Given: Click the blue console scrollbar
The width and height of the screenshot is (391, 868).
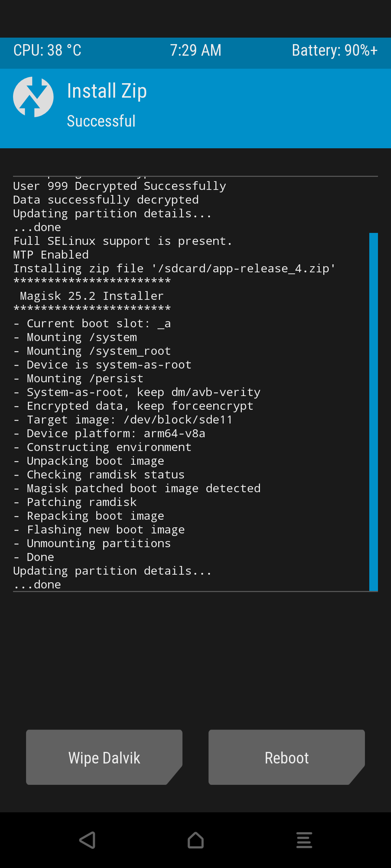Looking at the screenshot, I should pyautogui.click(x=374, y=412).
